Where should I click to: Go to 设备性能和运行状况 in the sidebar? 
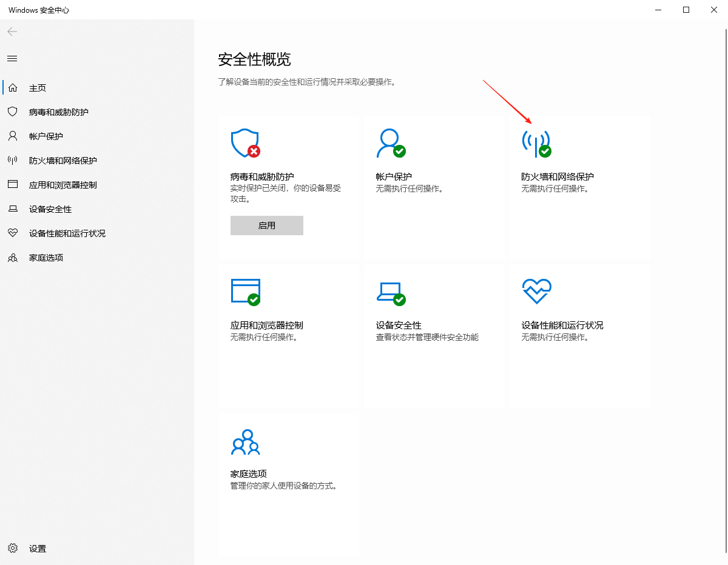pos(67,233)
